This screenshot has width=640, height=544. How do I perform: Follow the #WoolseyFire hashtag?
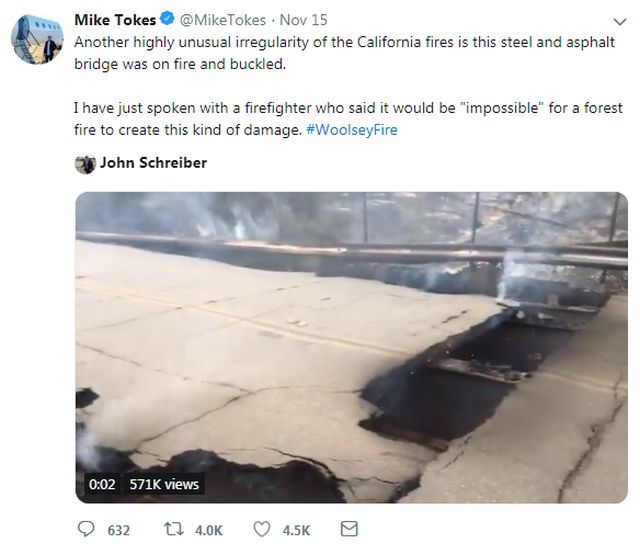coord(351,130)
